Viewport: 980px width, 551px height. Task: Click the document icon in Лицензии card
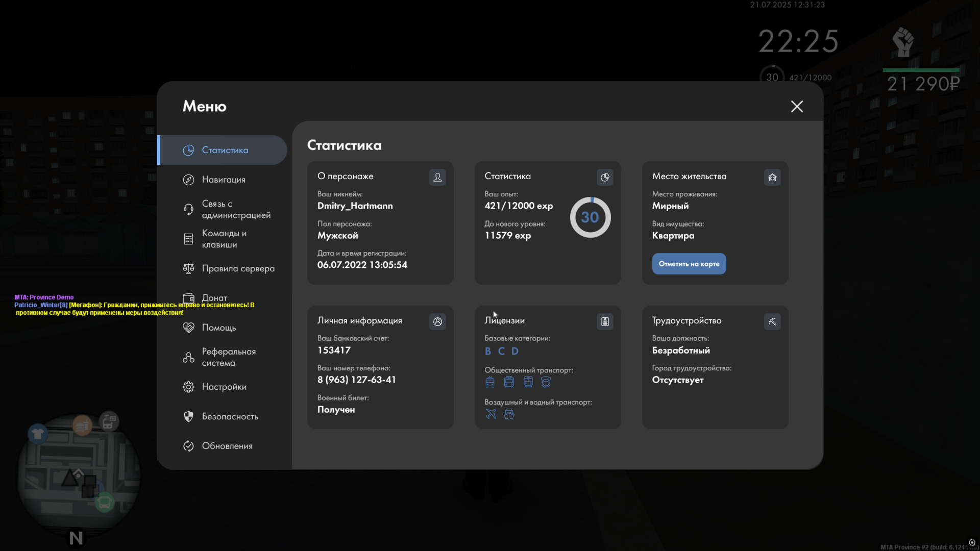click(x=605, y=321)
